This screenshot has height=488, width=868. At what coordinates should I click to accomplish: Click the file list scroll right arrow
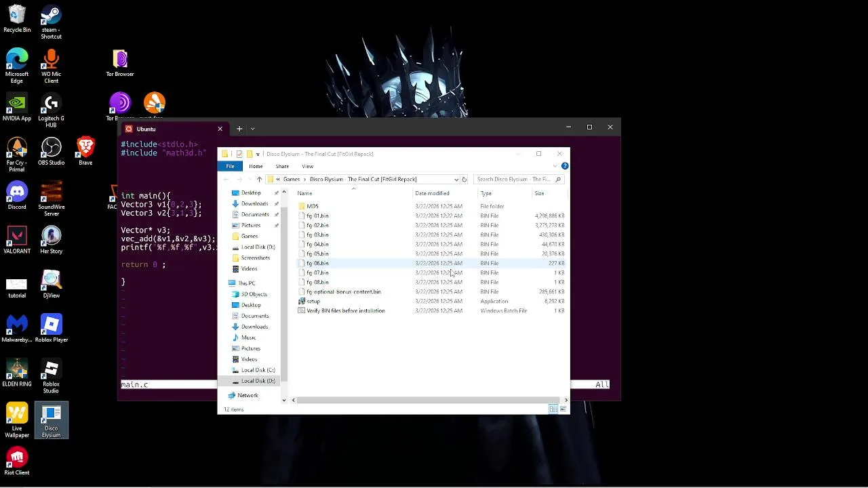coord(566,400)
